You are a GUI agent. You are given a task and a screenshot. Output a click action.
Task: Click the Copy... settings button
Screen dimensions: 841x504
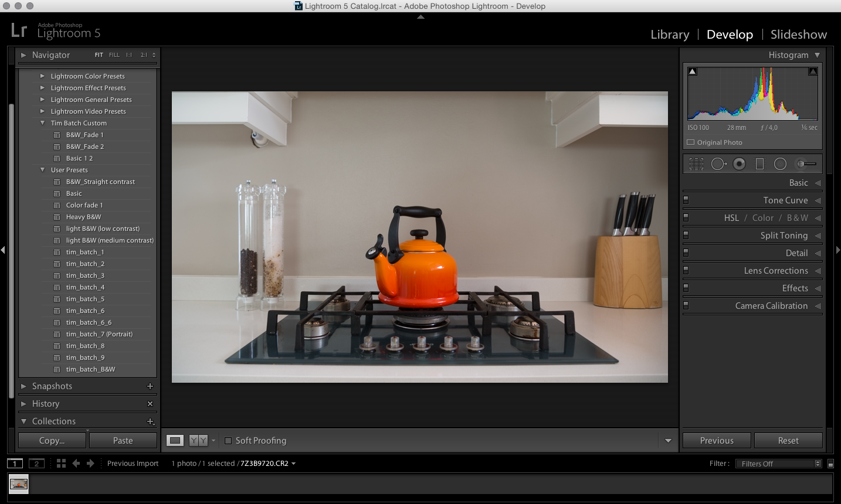(x=52, y=441)
